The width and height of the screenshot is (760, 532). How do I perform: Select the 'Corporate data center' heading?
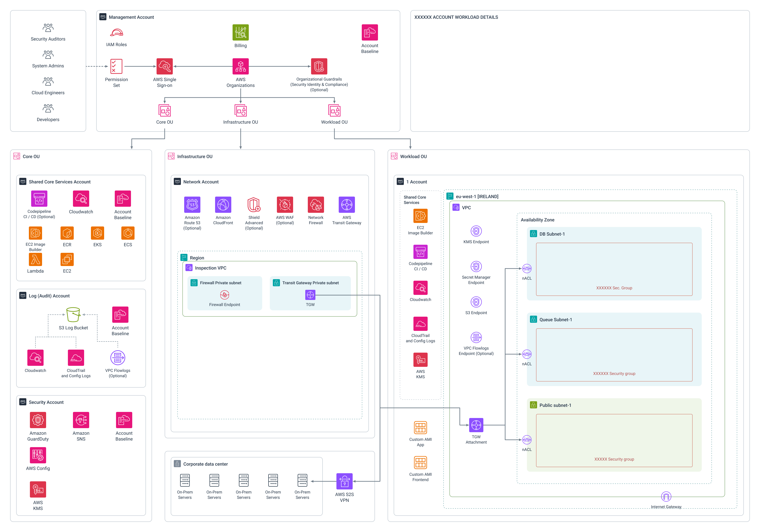click(205, 464)
